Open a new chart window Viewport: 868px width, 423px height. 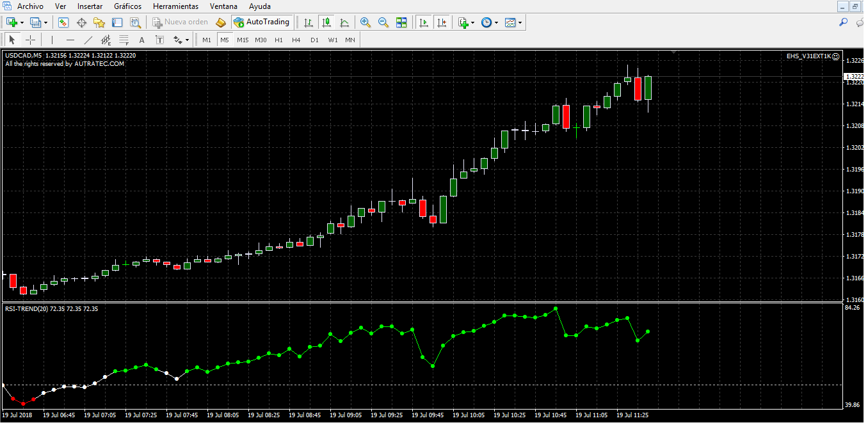point(12,22)
